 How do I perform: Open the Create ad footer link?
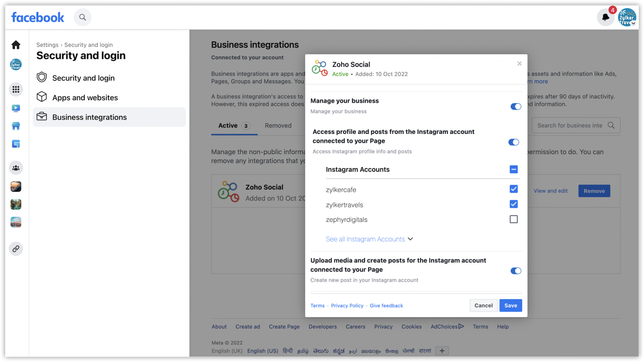(x=248, y=327)
